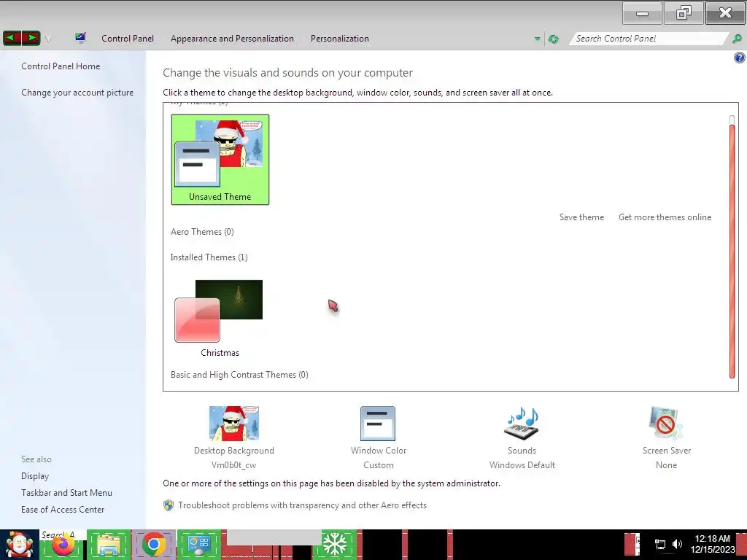Click the shield icon beside Troubleshoot link
This screenshot has width=747, height=560.
169,505
